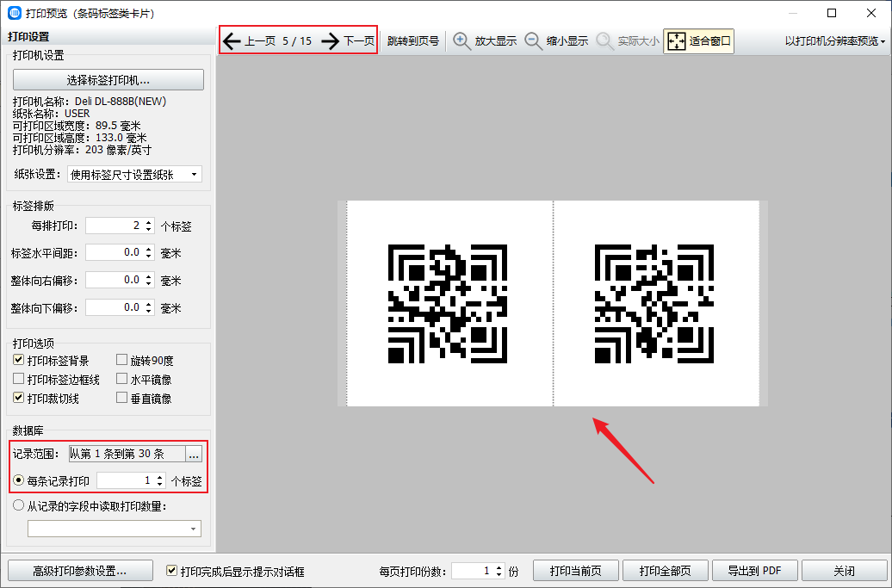Viewport: 892px width, 588px height.
Task: Open advanced print parameter settings
Action: [80, 571]
